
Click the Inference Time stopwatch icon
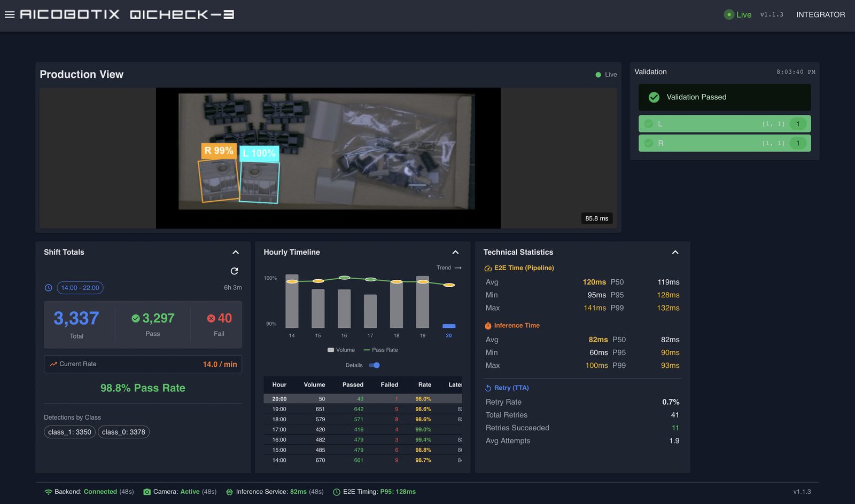tap(488, 326)
